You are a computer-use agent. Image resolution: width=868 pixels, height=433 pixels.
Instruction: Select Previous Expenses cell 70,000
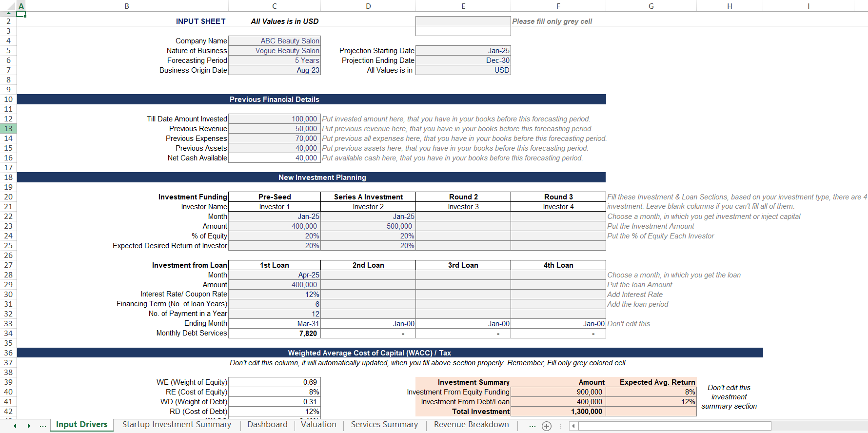[x=275, y=138]
